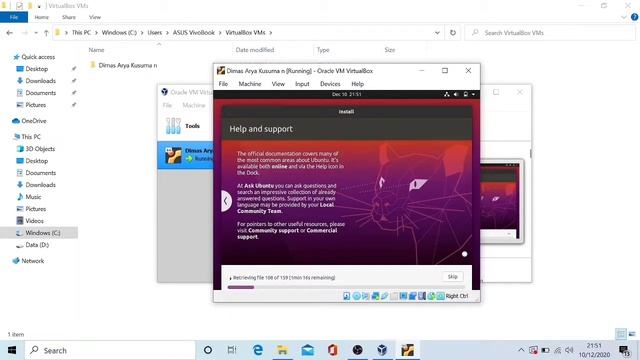Click the mouse integration indicator in VM status bar

[431, 296]
